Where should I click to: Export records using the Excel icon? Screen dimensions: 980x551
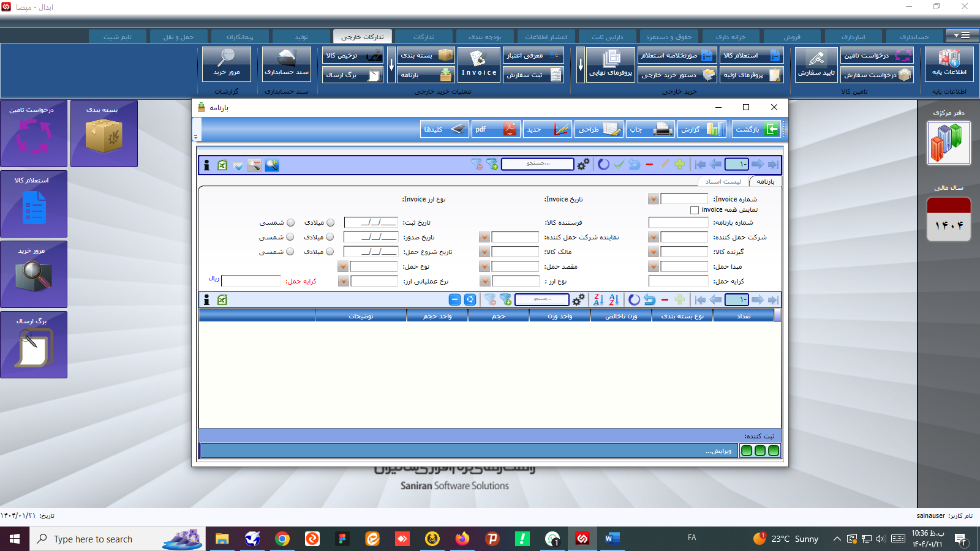click(222, 164)
